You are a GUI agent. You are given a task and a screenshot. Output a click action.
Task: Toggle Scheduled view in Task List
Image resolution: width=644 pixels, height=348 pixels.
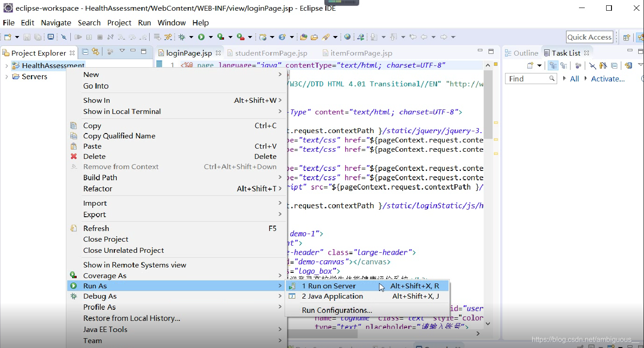pyautogui.click(x=563, y=65)
